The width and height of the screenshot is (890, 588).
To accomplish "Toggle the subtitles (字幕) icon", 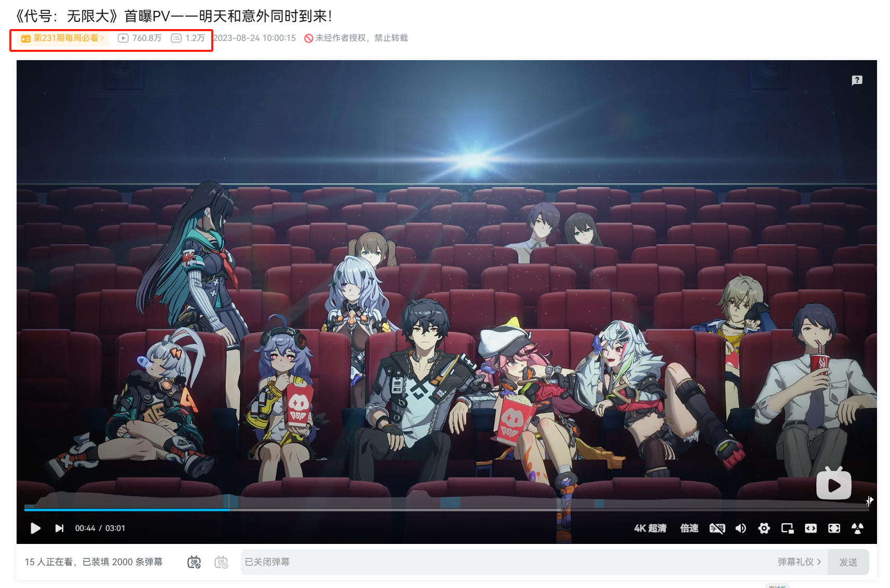I will tap(717, 528).
